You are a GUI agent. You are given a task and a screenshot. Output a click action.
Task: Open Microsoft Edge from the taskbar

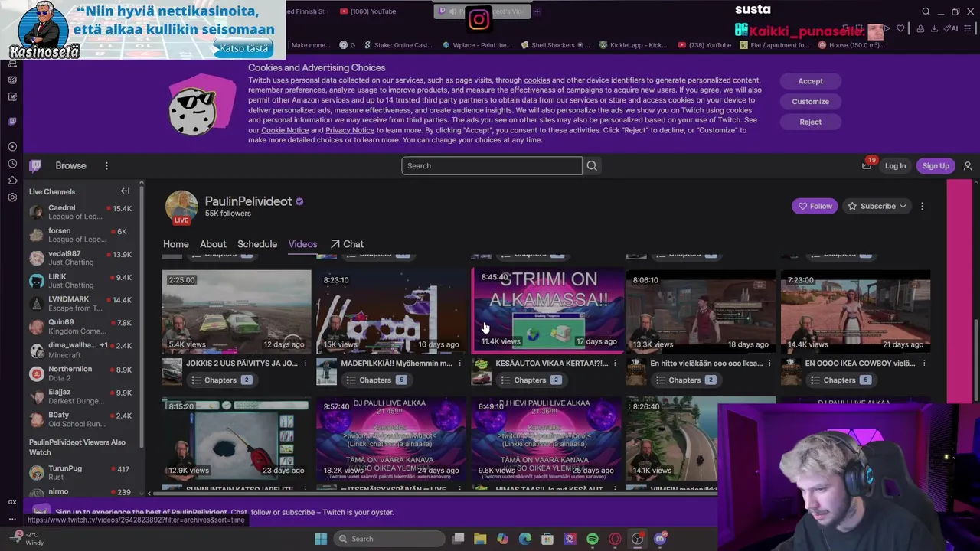(x=524, y=539)
